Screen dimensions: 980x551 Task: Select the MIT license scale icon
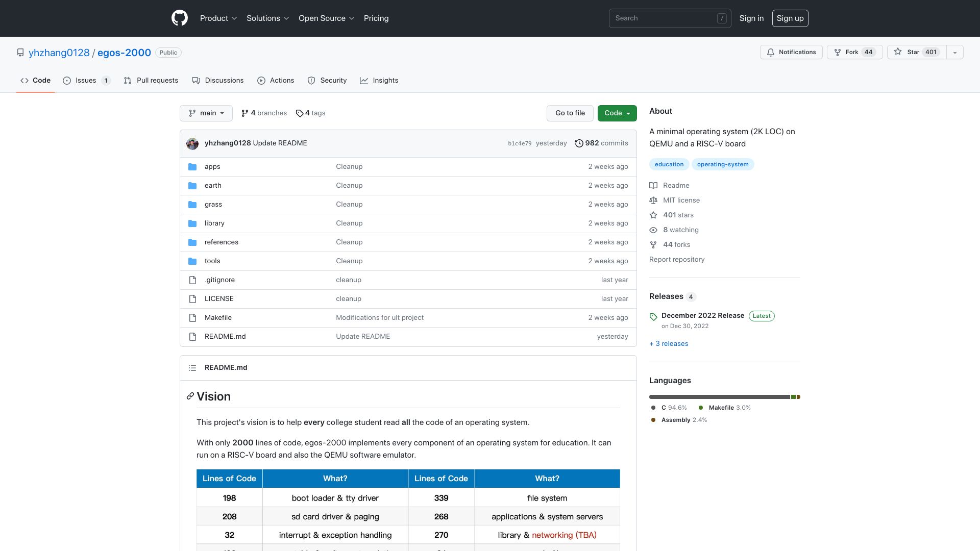pos(653,201)
